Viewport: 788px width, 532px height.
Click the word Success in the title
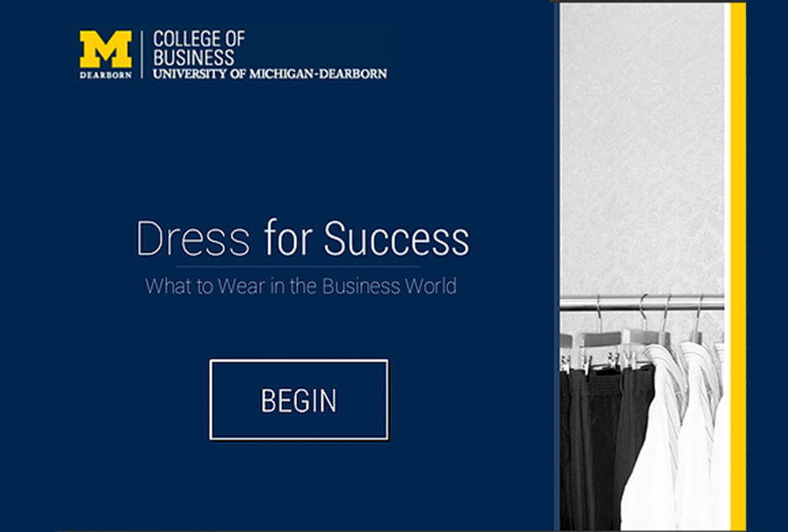pyautogui.click(x=396, y=239)
